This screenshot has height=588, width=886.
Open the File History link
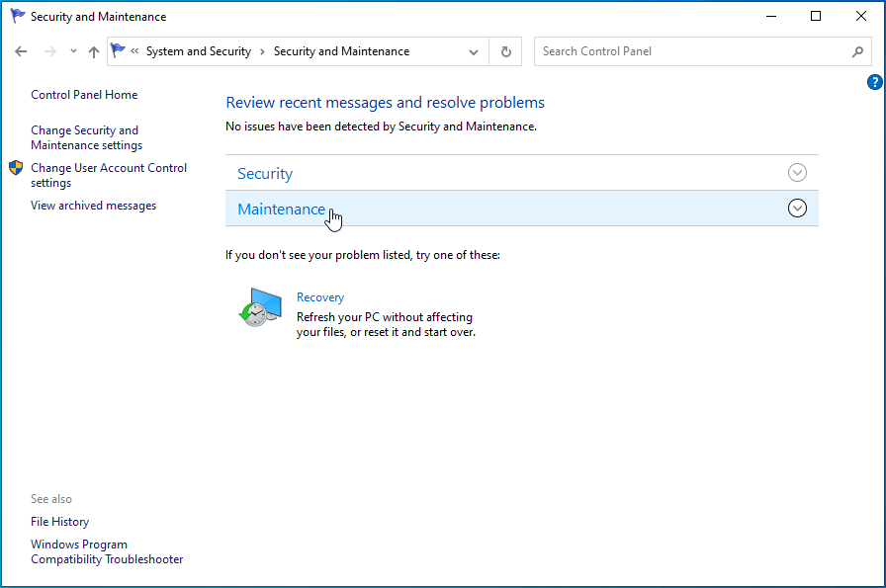click(59, 522)
